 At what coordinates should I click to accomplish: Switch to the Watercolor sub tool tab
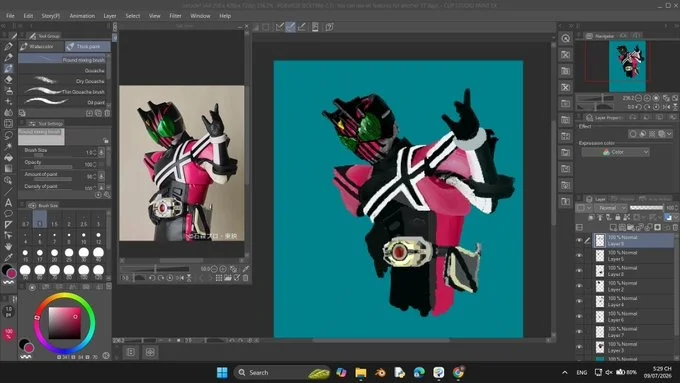click(x=41, y=46)
